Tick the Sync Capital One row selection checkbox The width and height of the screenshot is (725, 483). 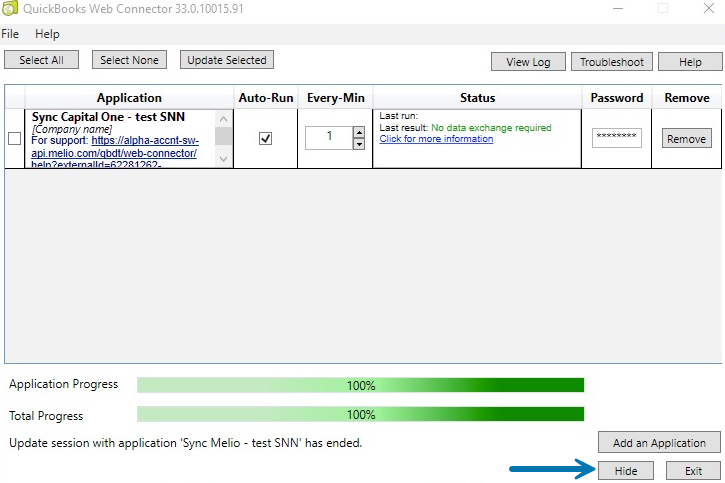click(x=15, y=139)
